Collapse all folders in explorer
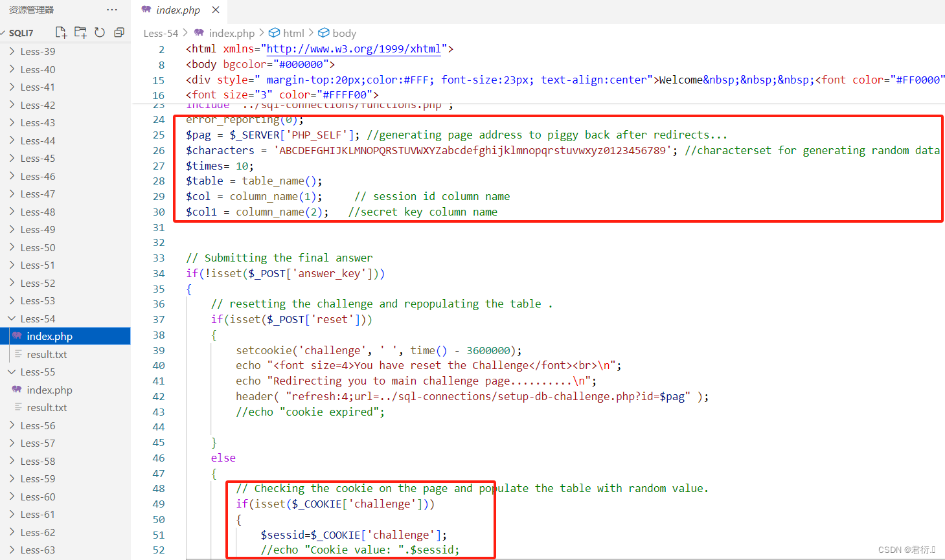Image resolution: width=945 pixels, height=560 pixels. click(119, 32)
